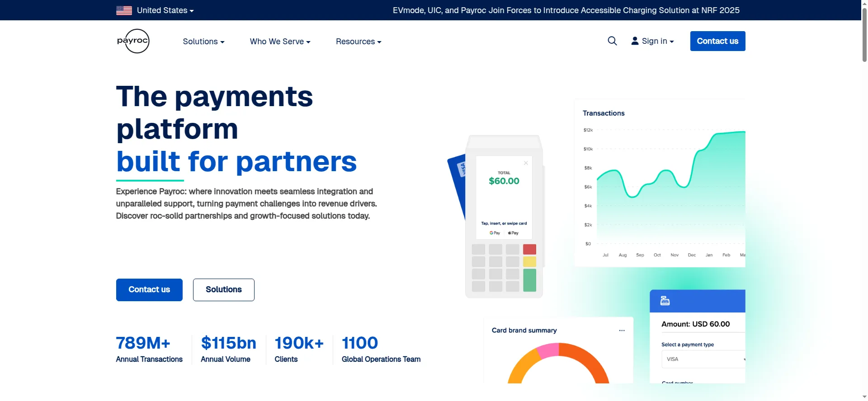Open the three-dot menu on Card brand summary
Viewport: 868px width, 401px height.
pos(622,331)
